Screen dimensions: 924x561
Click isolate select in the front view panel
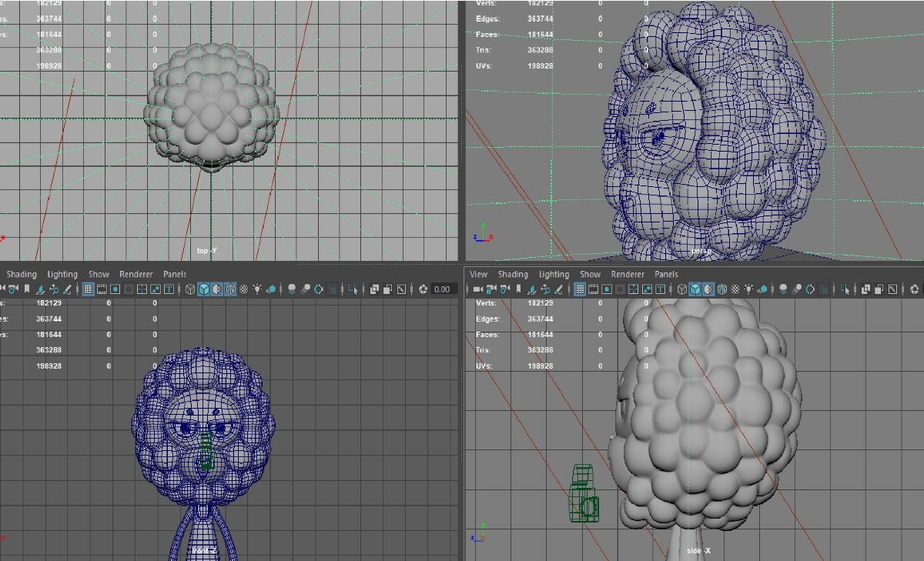pos(353,289)
